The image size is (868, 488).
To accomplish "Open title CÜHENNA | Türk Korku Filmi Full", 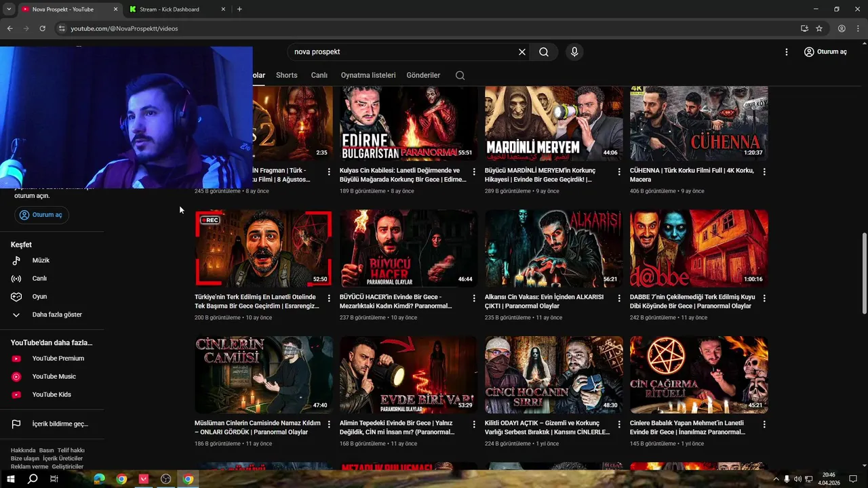I will click(x=692, y=175).
